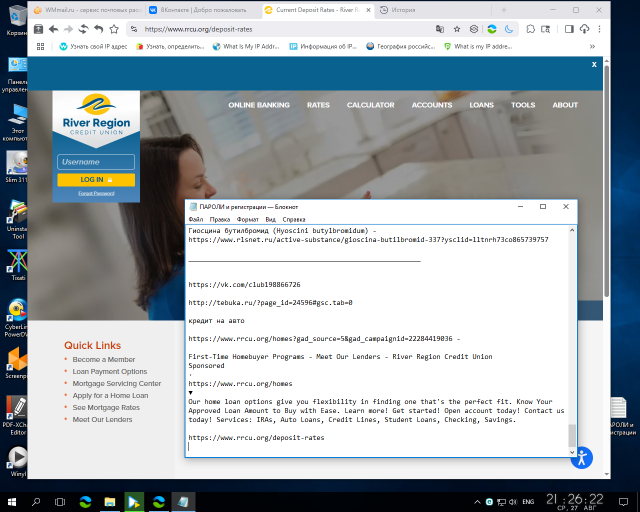This screenshot has width=640, height=512.
Task: Open the Вид menu in Notepad
Action: click(x=270, y=219)
